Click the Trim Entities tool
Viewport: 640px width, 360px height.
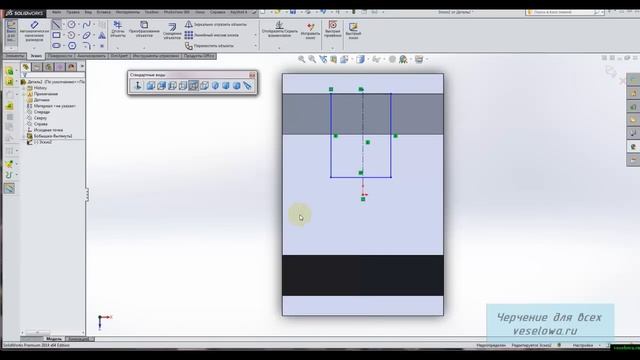tap(118, 29)
